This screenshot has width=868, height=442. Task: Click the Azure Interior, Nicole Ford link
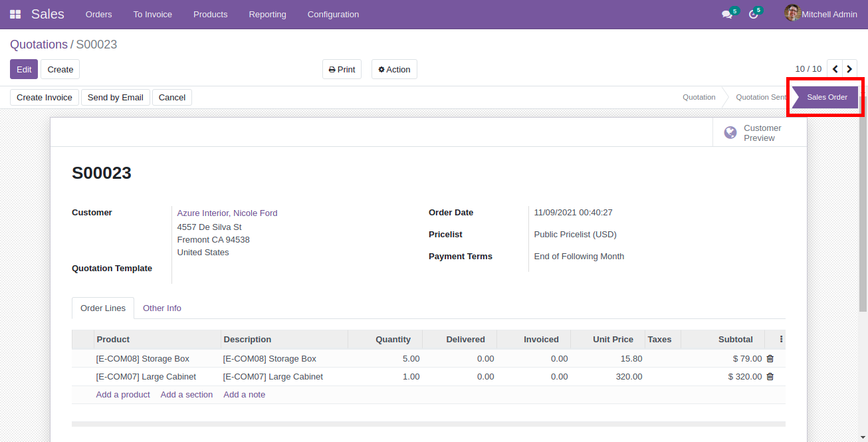click(x=227, y=213)
